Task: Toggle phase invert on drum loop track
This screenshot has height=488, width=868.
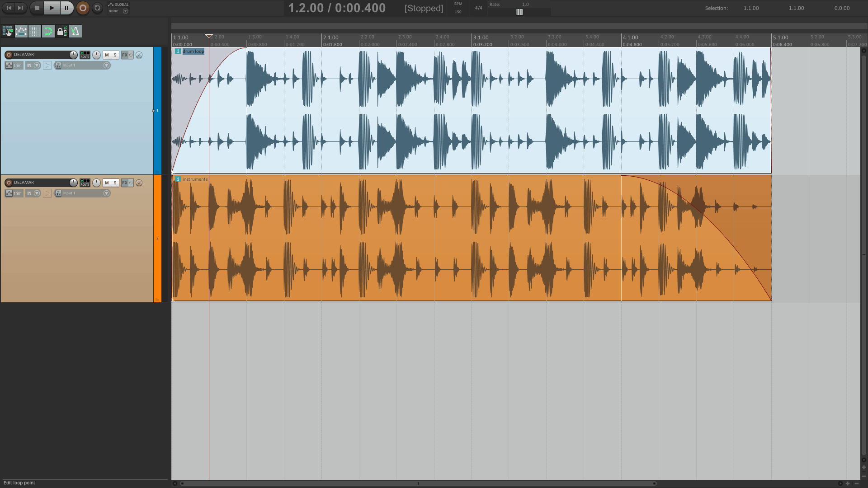Action: click(139, 55)
